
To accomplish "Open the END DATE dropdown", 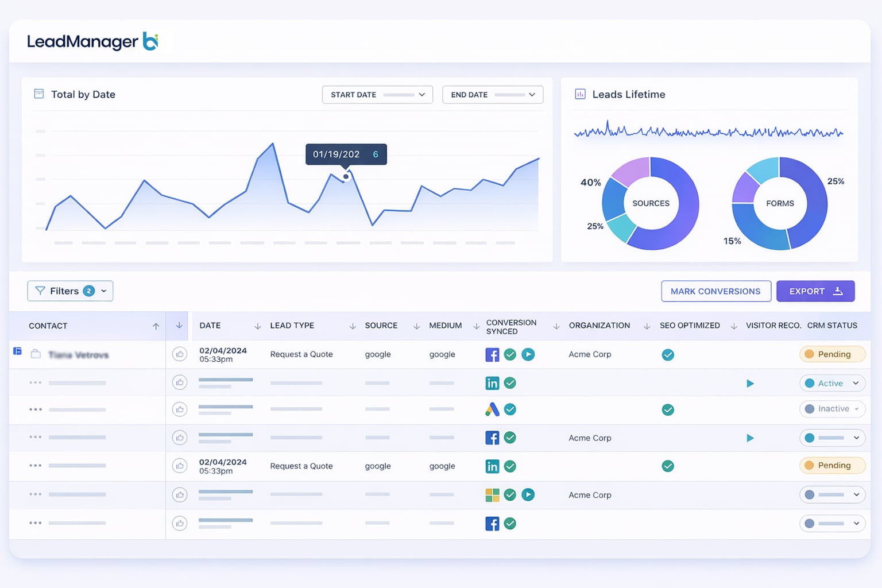I will point(493,95).
